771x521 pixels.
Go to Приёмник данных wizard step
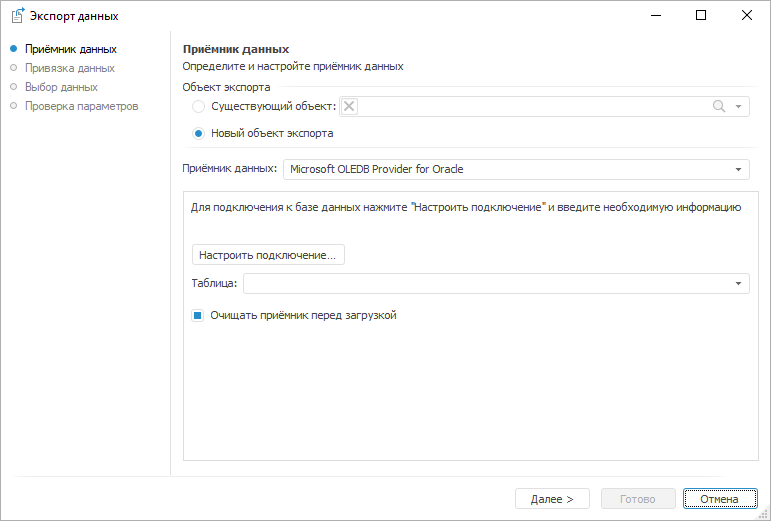click(70, 49)
